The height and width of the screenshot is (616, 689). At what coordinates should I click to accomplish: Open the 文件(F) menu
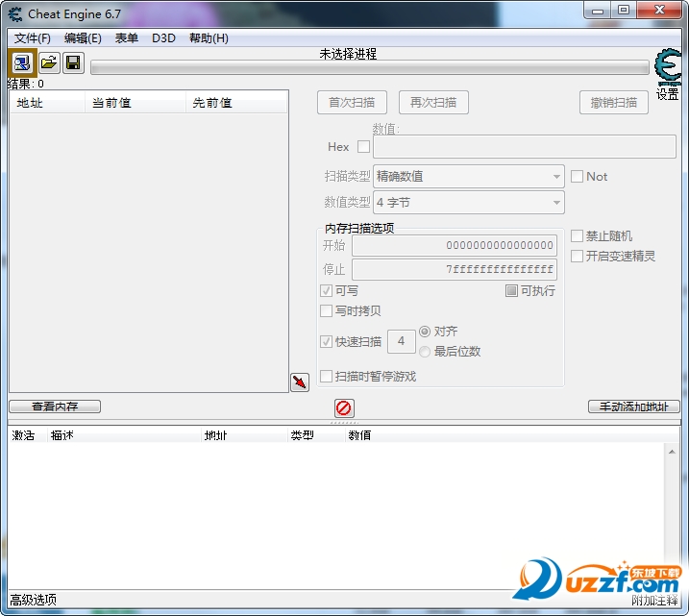[x=32, y=38]
